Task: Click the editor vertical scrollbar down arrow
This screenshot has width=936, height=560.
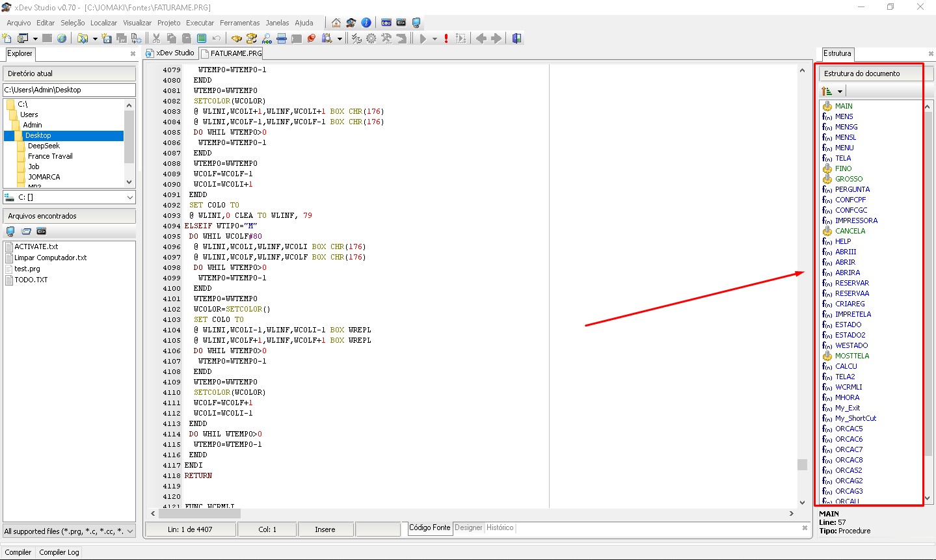Action: (x=802, y=502)
